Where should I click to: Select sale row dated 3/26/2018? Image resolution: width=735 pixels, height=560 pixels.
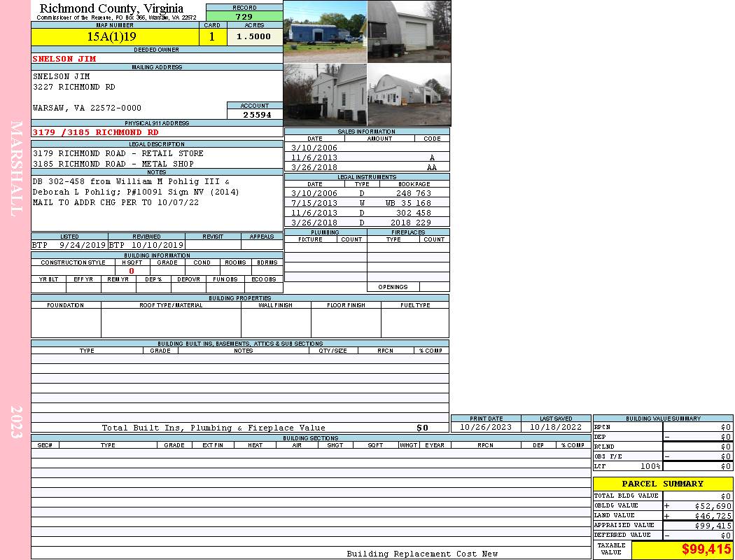coord(367,167)
